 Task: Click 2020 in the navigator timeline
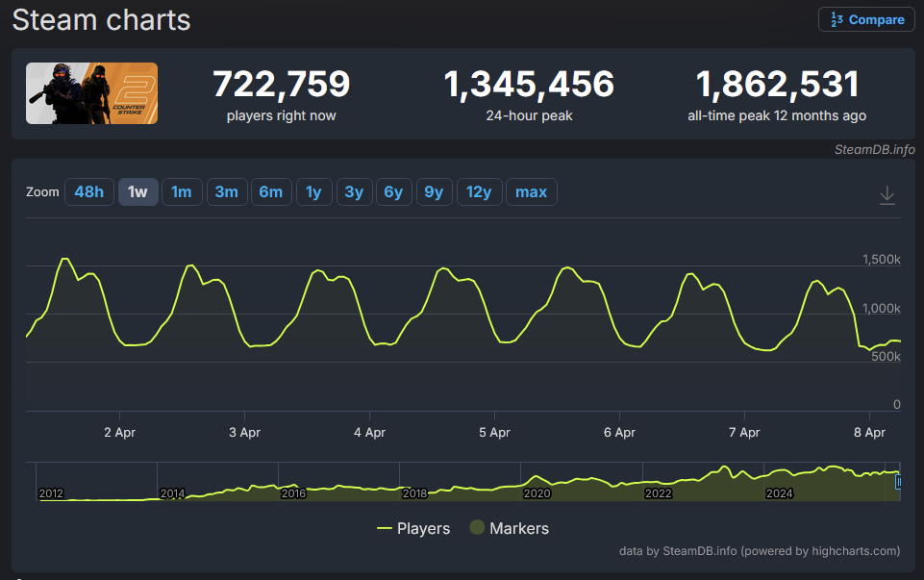pos(537,493)
